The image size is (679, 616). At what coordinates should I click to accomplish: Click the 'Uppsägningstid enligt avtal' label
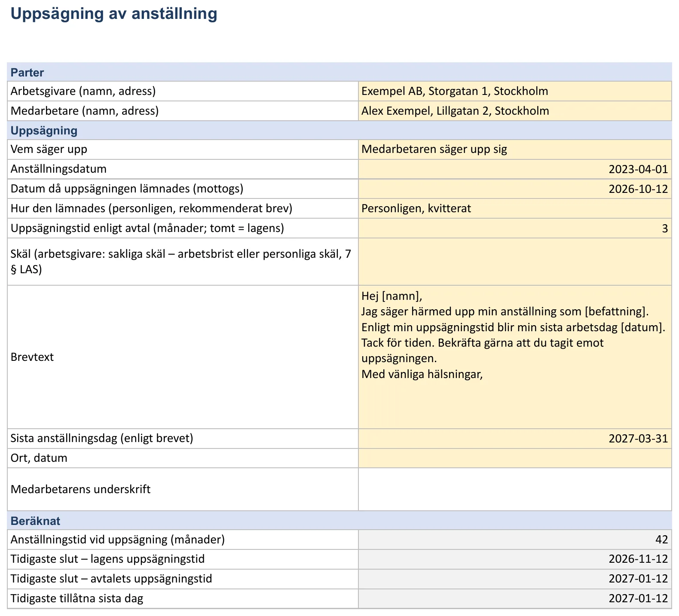[147, 228]
